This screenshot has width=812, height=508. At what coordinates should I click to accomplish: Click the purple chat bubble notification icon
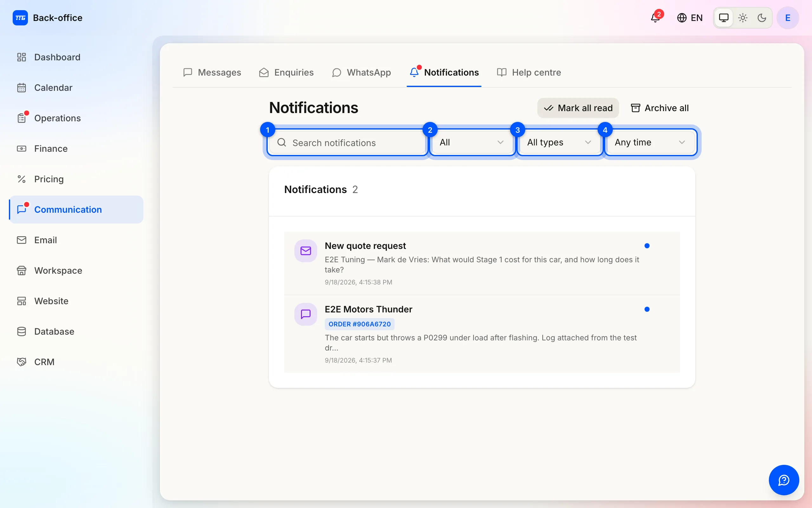pyautogui.click(x=306, y=314)
